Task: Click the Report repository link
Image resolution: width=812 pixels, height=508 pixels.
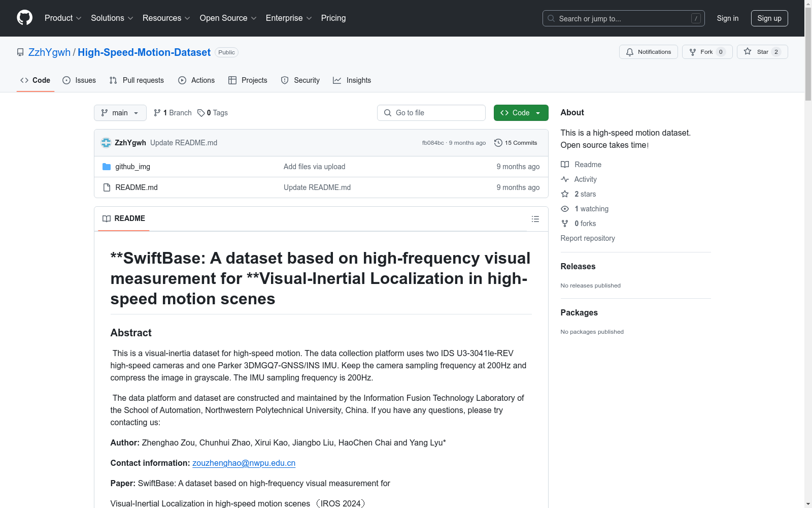Action: pos(588,238)
